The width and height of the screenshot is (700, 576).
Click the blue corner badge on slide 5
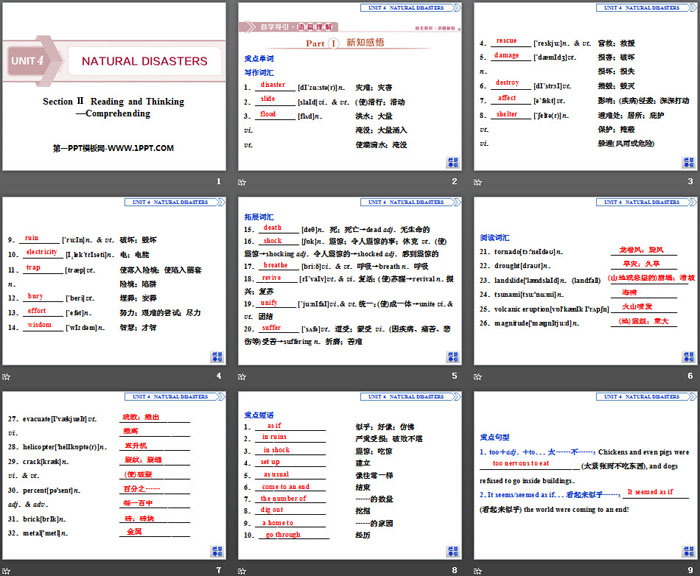(x=452, y=355)
